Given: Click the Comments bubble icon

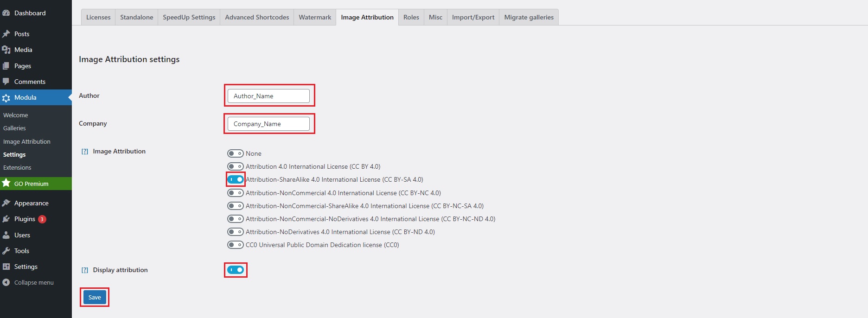Looking at the screenshot, I should (6, 82).
